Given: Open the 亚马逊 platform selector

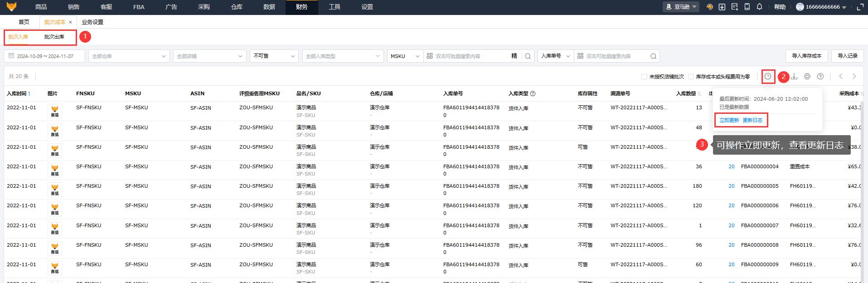Looking at the screenshot, I should [x=681, y=7].
